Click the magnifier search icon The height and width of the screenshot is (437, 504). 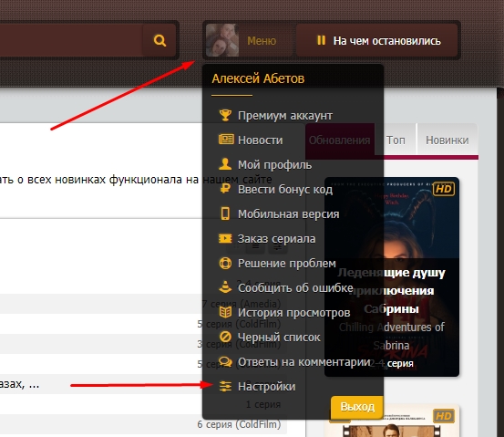159,40
